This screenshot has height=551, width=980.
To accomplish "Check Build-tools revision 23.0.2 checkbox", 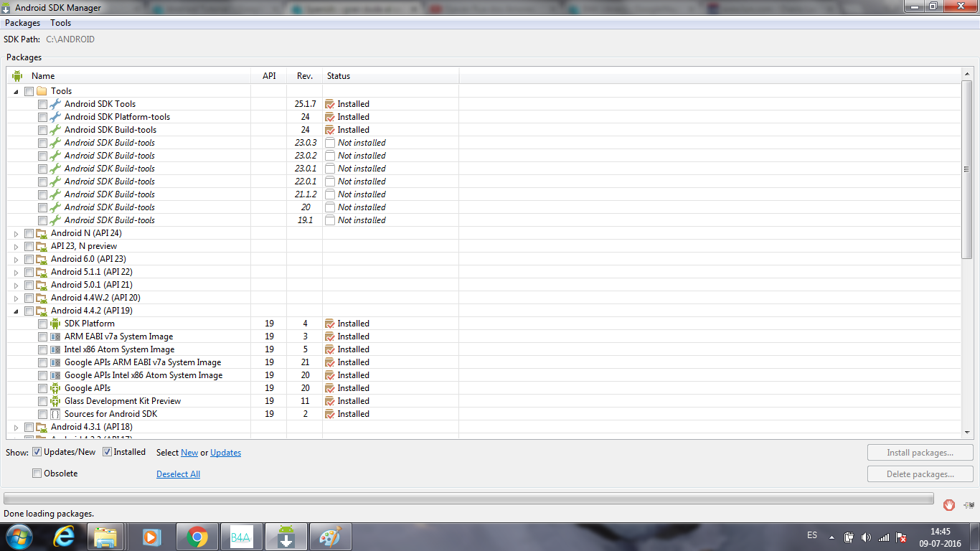I will (x=43, y=156).
